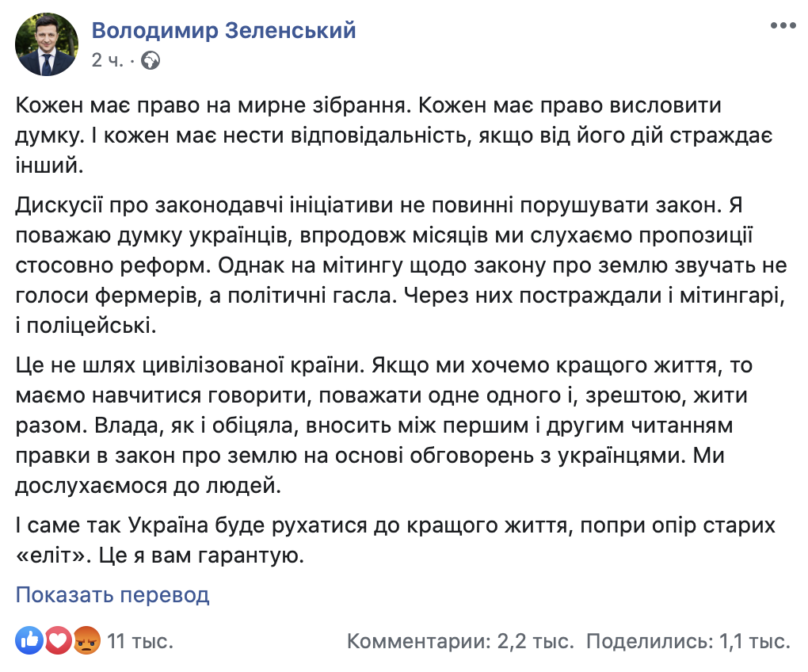Click the '2 ч.' post timestamp

click(108, 60)
